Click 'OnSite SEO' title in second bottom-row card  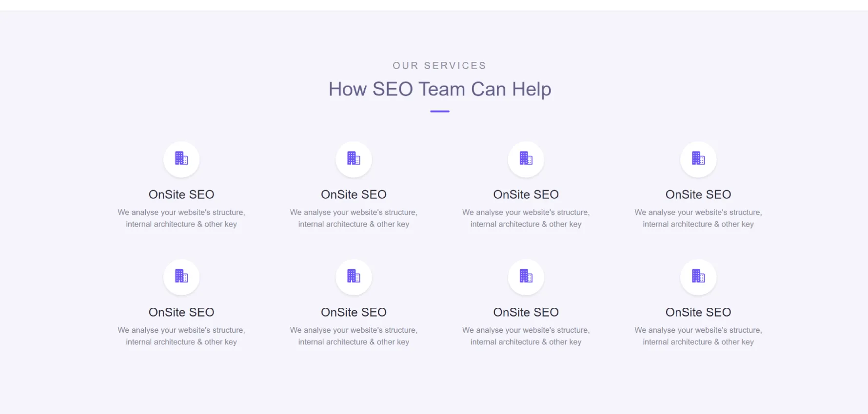(354, 312)
